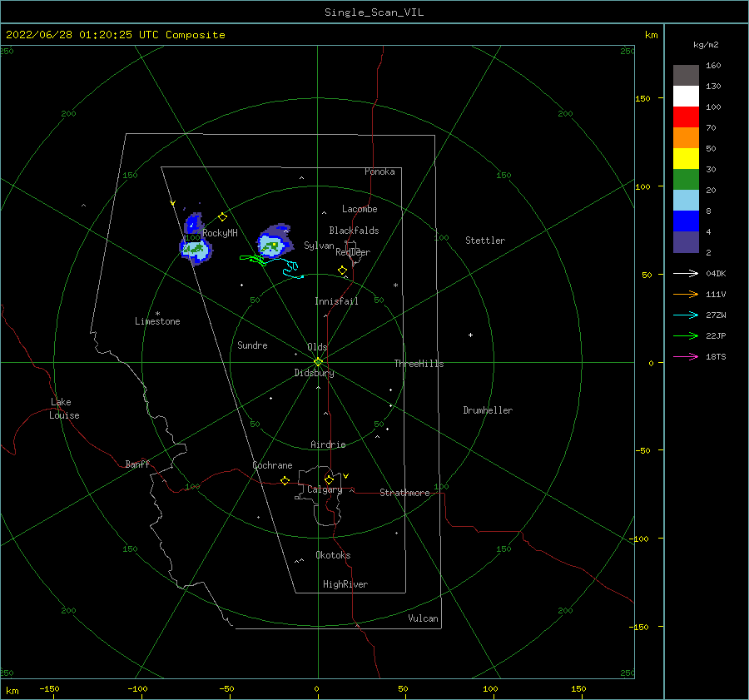Click the blue 8 kg/m2 legend swatch
The width and height of the screenshot is (749, 700).
tap(686, 221)
